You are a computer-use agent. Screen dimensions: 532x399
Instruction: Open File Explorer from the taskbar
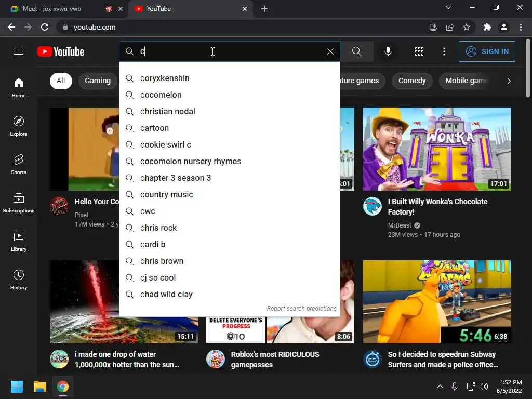[x=39, y=387]
